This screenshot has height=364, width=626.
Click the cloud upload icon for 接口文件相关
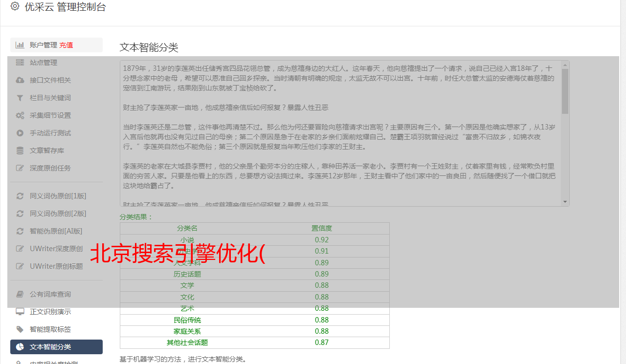[20, 80]
